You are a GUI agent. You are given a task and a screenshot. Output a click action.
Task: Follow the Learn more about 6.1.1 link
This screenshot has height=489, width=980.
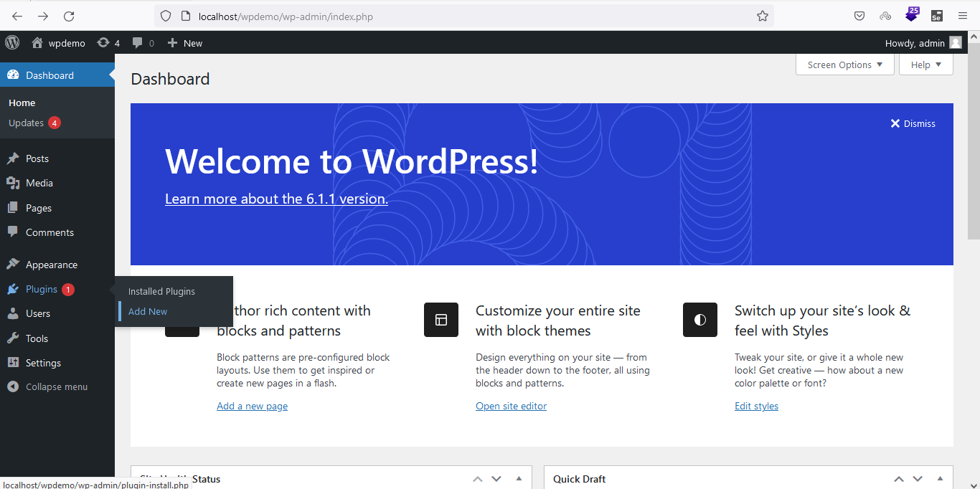point(275,199)
